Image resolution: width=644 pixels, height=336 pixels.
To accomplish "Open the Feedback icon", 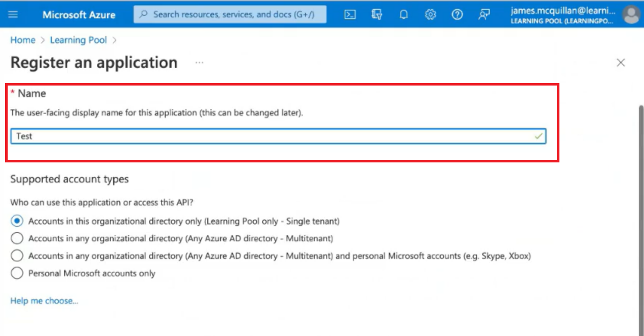I will click(484, 14).
